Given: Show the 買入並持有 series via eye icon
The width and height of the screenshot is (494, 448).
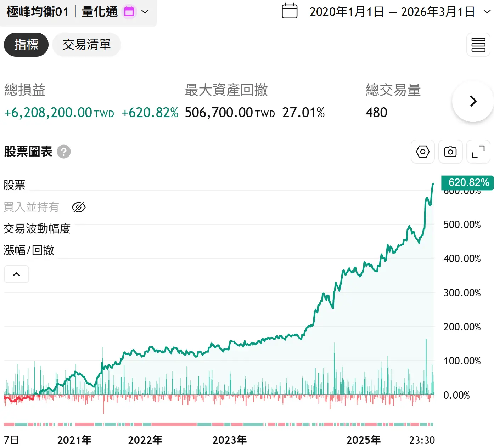Looking at the screenshot, I should (x=79, y=207).
